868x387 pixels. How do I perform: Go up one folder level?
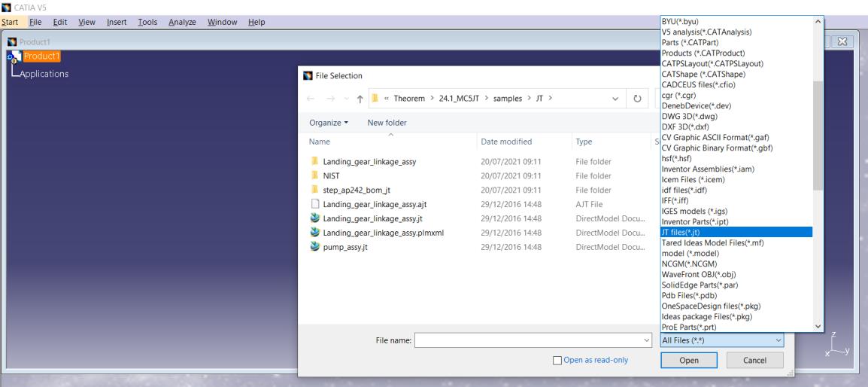pos(360,99)
